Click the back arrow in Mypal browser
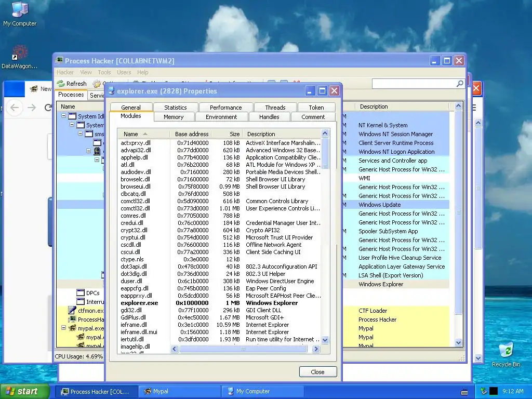532x399 pixels. tap(15, 108)
